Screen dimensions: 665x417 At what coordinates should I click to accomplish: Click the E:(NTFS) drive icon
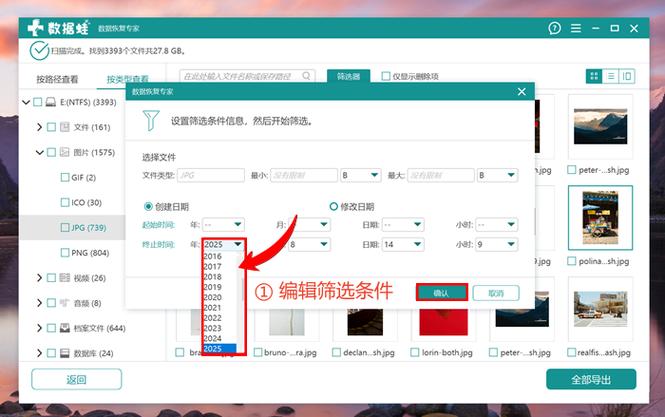51,102
